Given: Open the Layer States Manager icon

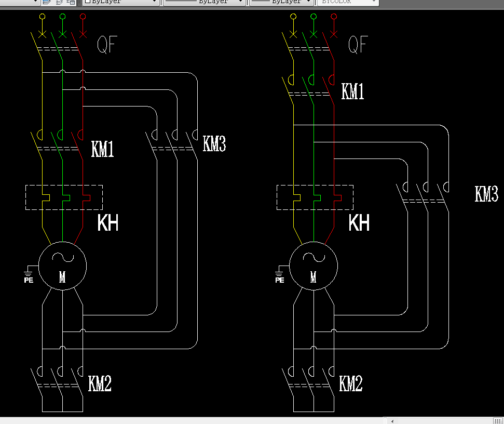Looking at the screenshot, I should pyautogui.click(x=71, y=2).
